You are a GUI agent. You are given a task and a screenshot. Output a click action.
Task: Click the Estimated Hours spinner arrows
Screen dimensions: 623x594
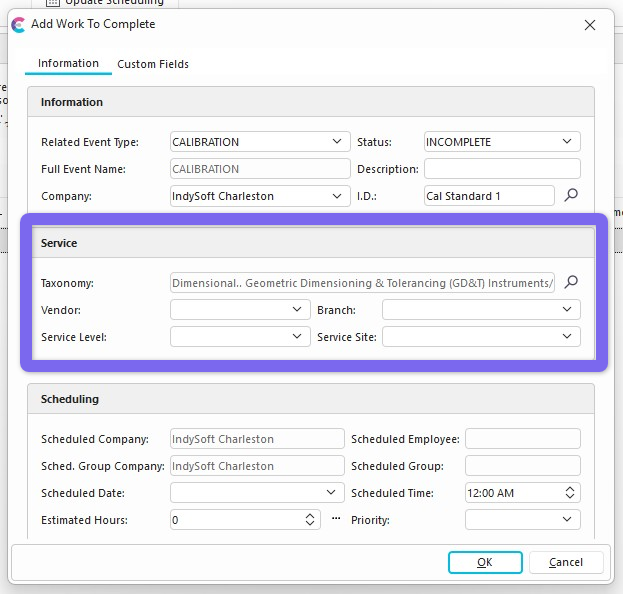(x=310, y=520)
